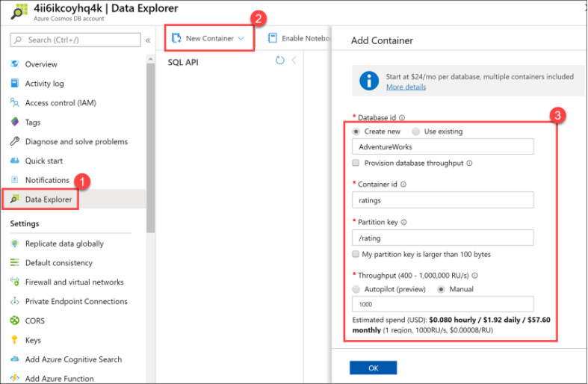
Task: Open the More details link
Action: click(x=406, y=87)
